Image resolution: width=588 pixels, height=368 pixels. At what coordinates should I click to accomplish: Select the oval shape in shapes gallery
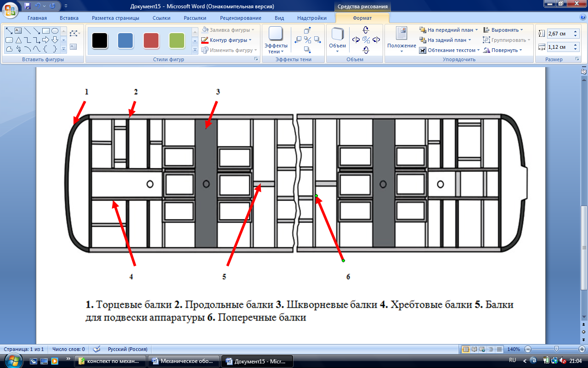(x=55, y=31)
